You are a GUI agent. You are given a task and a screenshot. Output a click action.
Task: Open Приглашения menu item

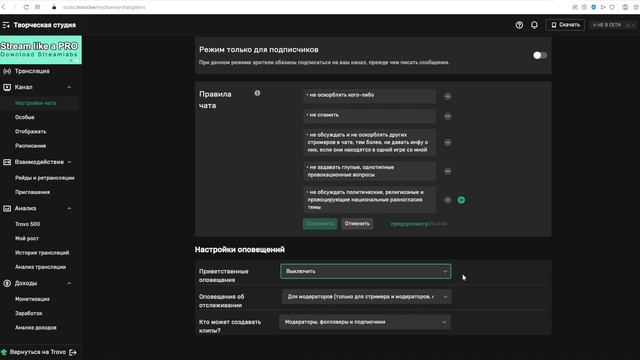pos(32,192)
